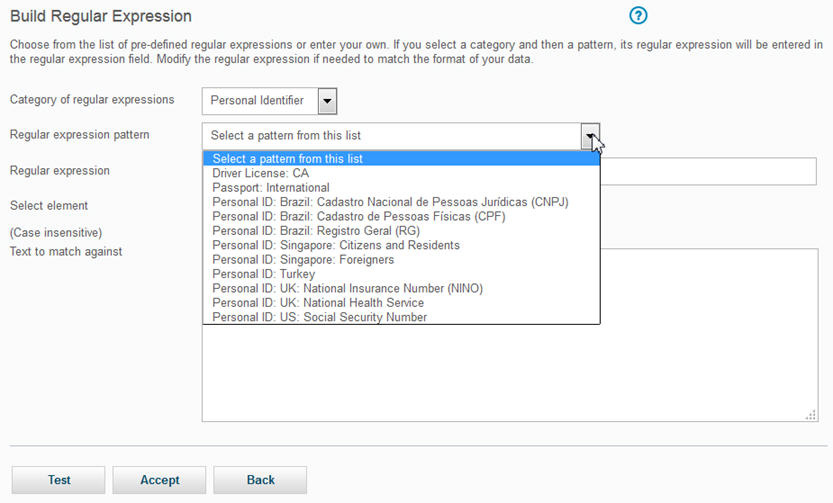This screenshot has height=503, width=833.
Task: Expand the Category of regular expressions dropdown
Action: click(327, 101)
